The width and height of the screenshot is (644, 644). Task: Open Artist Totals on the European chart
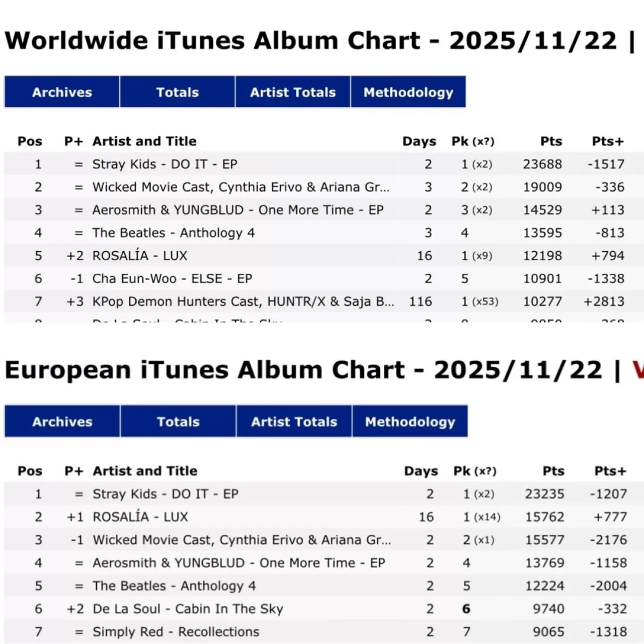point(293,422)
